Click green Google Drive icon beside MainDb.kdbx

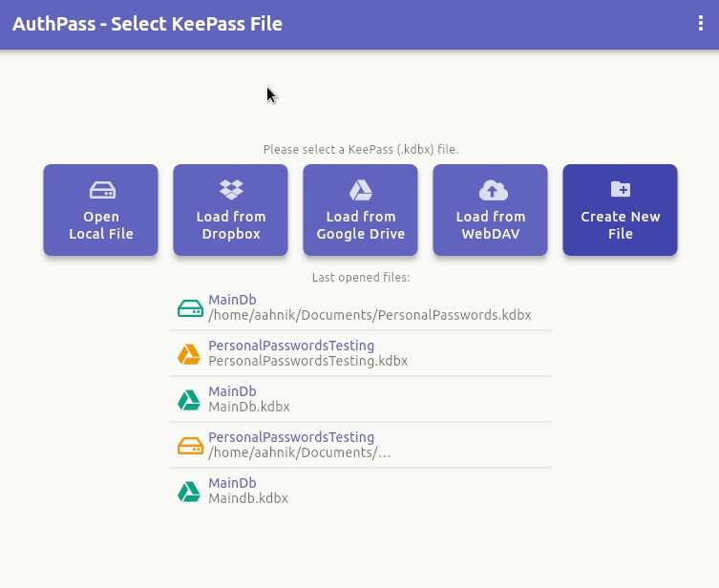point(190,400)
